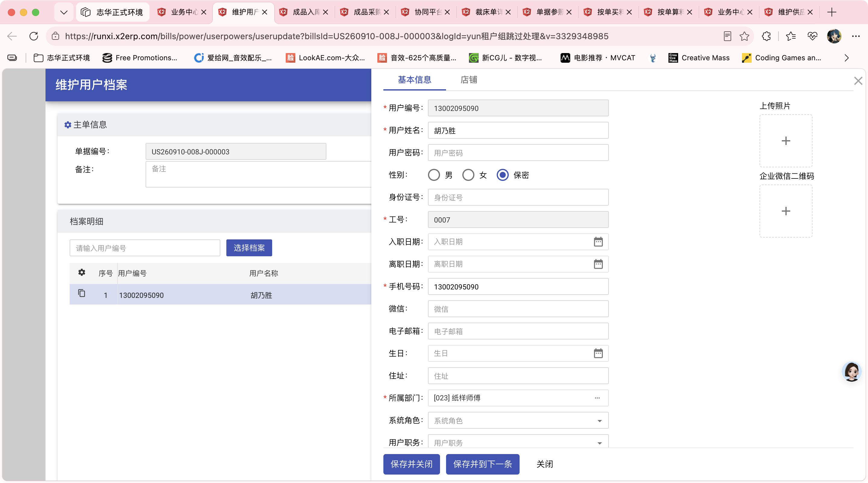Viewport: 868px width, 483px height.
Task: Click the 备注 text area
Action: coord(258,174)
